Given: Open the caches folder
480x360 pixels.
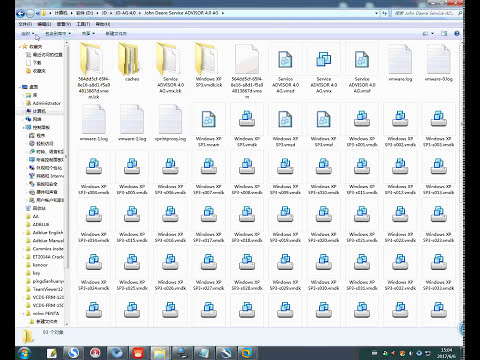Looking at the screenshot, I should [x=132, y=62].
